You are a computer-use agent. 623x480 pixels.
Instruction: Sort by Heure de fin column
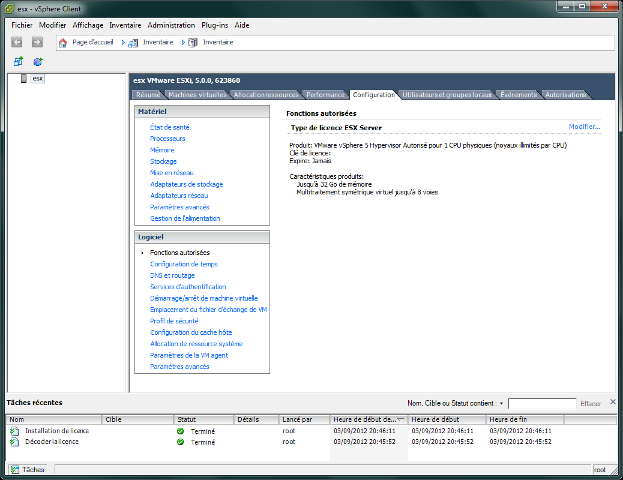[x=525, y=420]
